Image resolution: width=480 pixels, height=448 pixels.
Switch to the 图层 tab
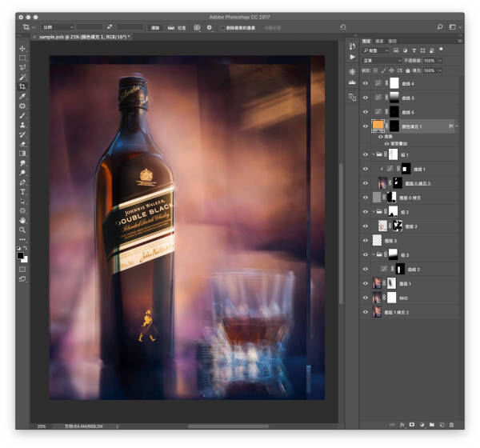point(366,41)
